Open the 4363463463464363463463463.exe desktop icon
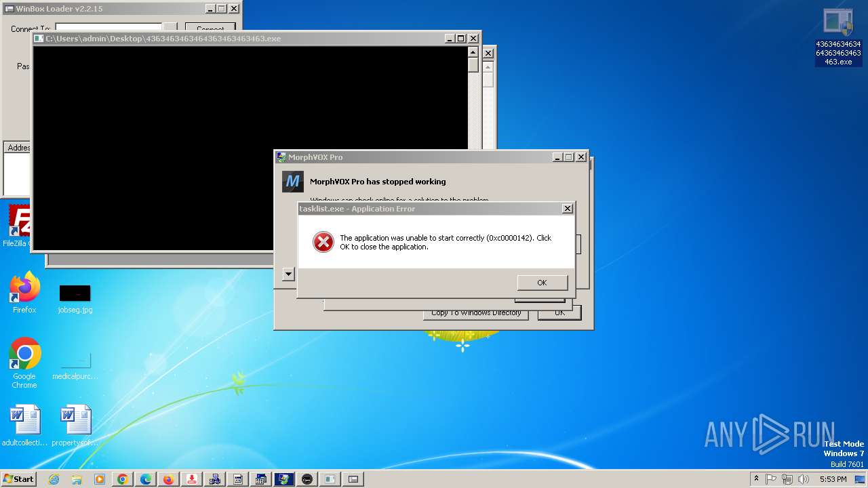Image resolution: width=868 pixels, height=488 pixels. (x=838, y=37)
